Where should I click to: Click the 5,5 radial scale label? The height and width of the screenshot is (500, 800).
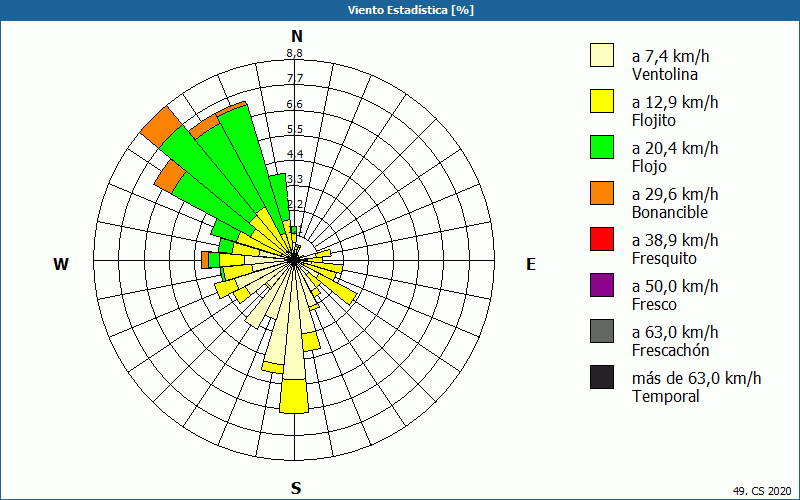(x=294, y=129)
